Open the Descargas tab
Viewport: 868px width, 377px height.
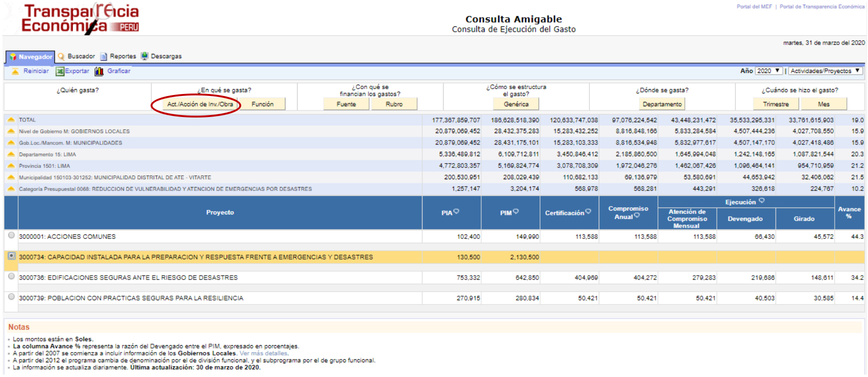click(166, 56)
